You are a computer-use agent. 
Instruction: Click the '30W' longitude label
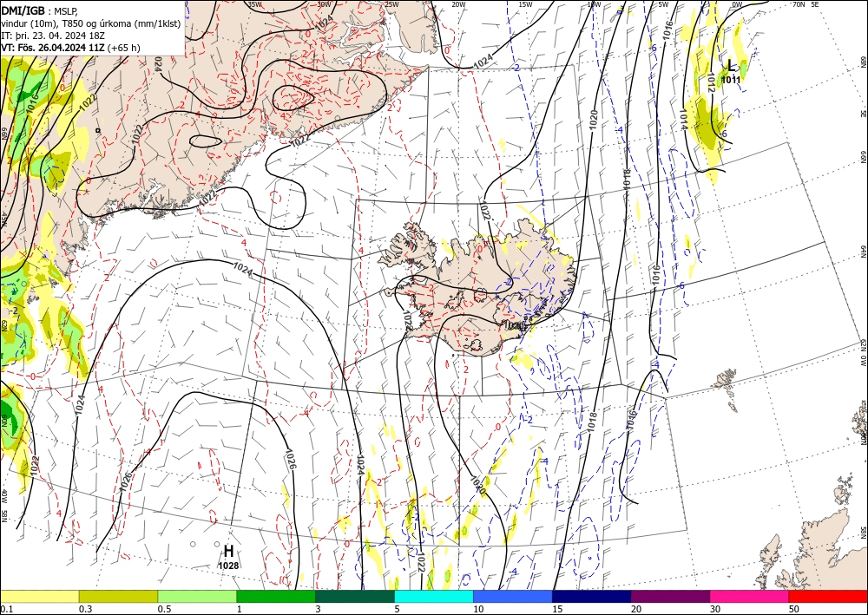pos(325,3)
